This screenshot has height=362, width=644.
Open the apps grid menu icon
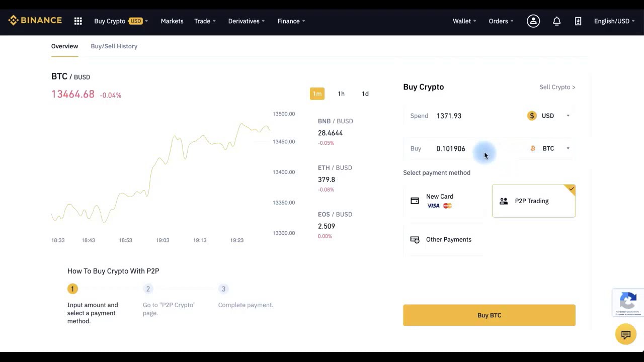click(78, 21)
